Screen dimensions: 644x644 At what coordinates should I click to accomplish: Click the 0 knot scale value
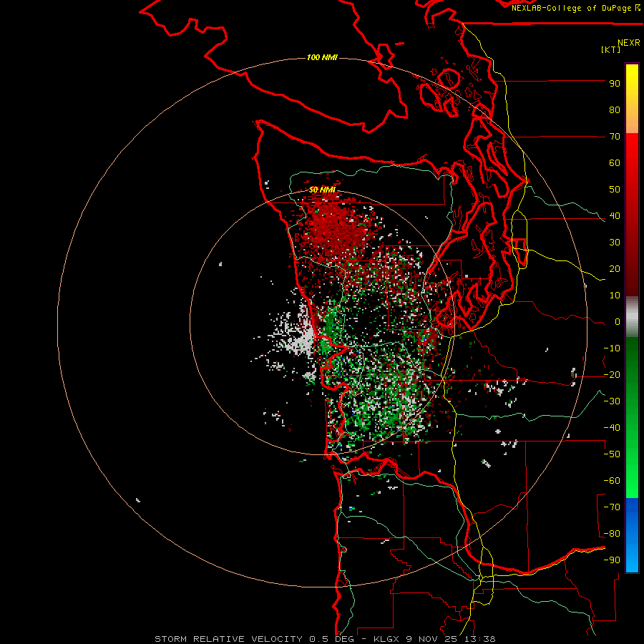tap(618, 322)
